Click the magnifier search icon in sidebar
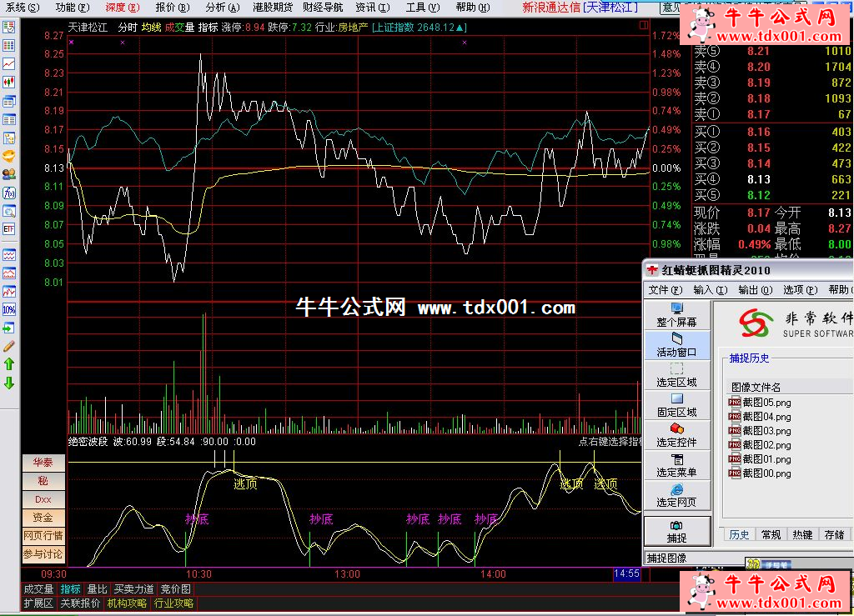The width and height of the screenshot is (854, 616). click(8, 211)
